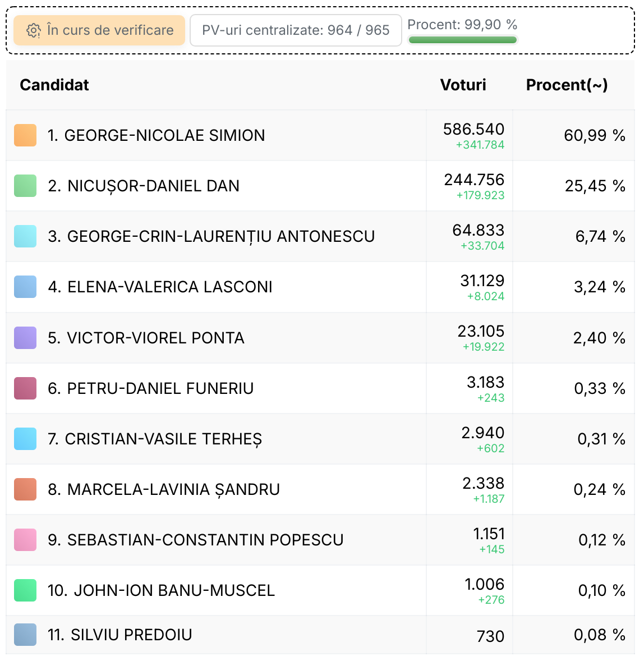The height and width of the screenshot is (661, 644).
Task: Click the Procent(~) column header
Action: tap(567, 85)
